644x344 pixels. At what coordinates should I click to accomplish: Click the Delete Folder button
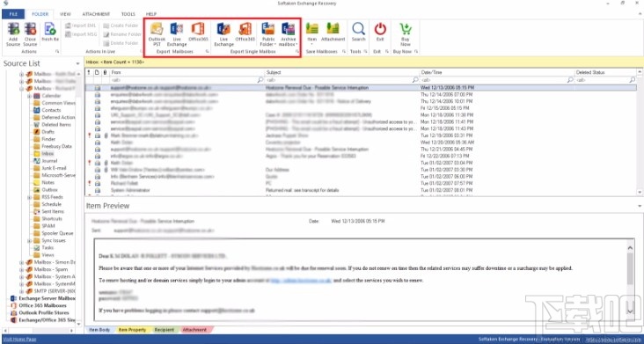coord(121,43)
